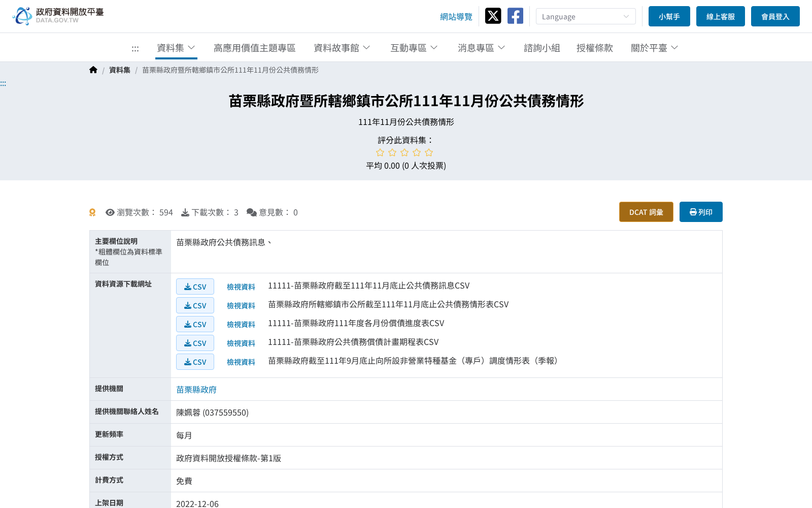The width and height of the screenshot is (812, 508).
Task: Rate dataset with the first star
Action: [380, 152]
